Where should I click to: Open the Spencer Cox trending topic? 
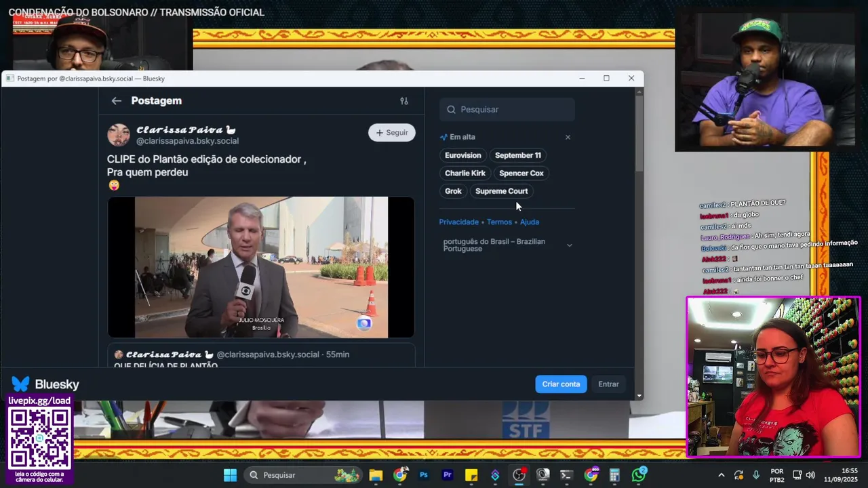521,173
